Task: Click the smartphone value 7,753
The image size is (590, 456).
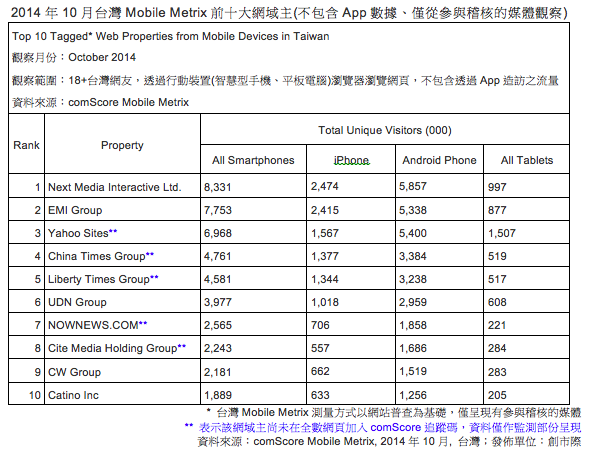Action: (217, 210)
